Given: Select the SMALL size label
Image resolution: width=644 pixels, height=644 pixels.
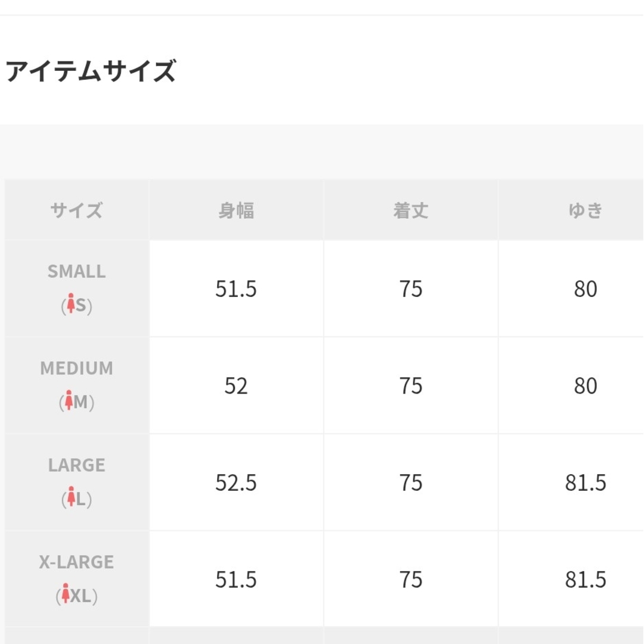Looking at the screenshot, I should point(76,271).
